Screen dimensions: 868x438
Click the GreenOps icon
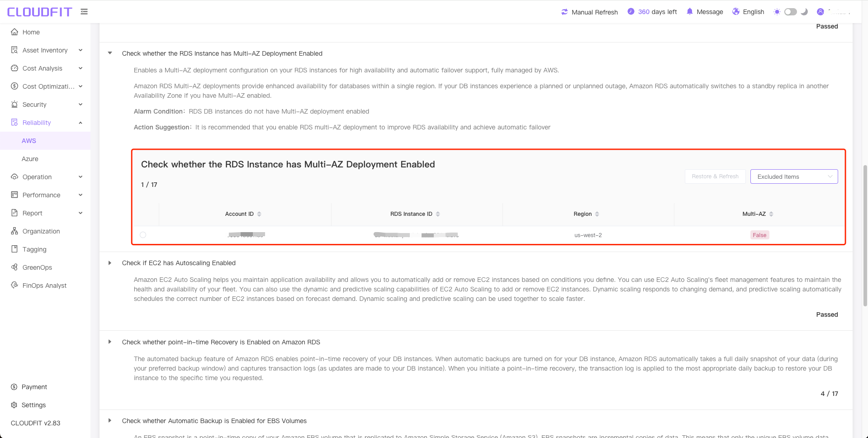14,267
